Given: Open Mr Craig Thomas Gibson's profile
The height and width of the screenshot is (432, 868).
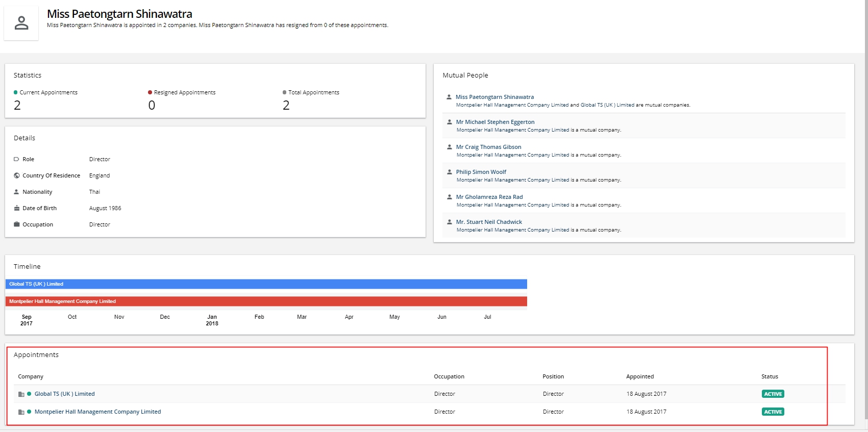Looking at the screenshot, I should [488, 147].
